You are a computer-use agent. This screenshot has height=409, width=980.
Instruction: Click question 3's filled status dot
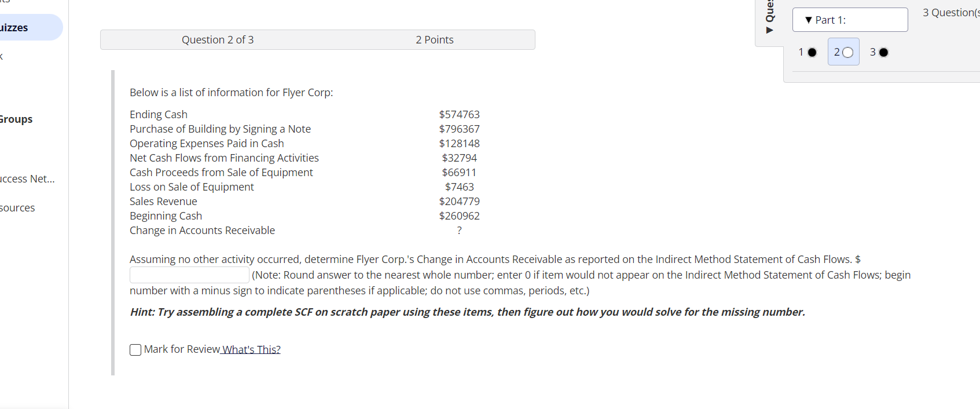click(x=883, y=52)
